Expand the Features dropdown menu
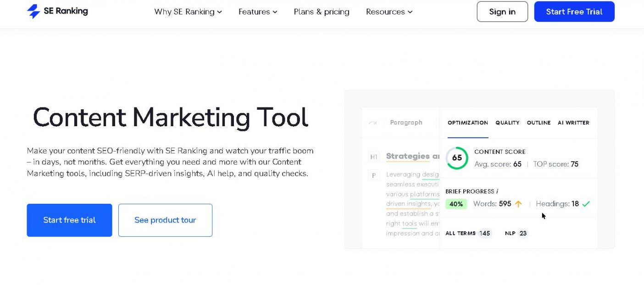The width and height of the screenshot is (644, 285). tap(258, 12)
